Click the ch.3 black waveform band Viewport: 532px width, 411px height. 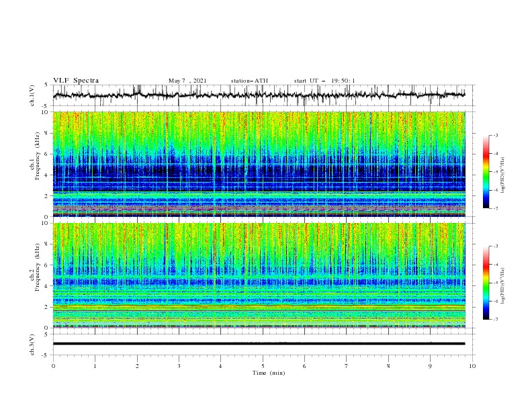click(259, 344)
